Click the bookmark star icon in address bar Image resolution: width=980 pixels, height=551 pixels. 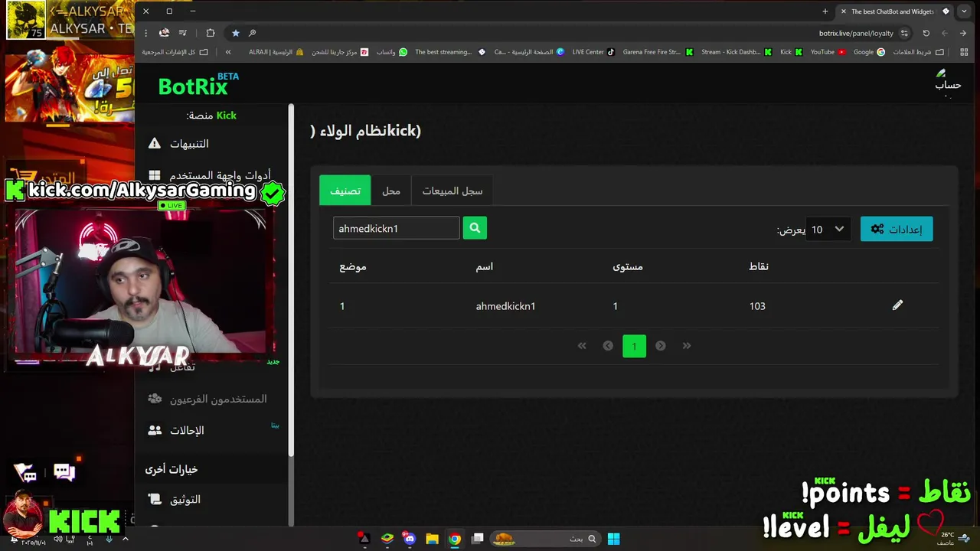tap(235, 33)
